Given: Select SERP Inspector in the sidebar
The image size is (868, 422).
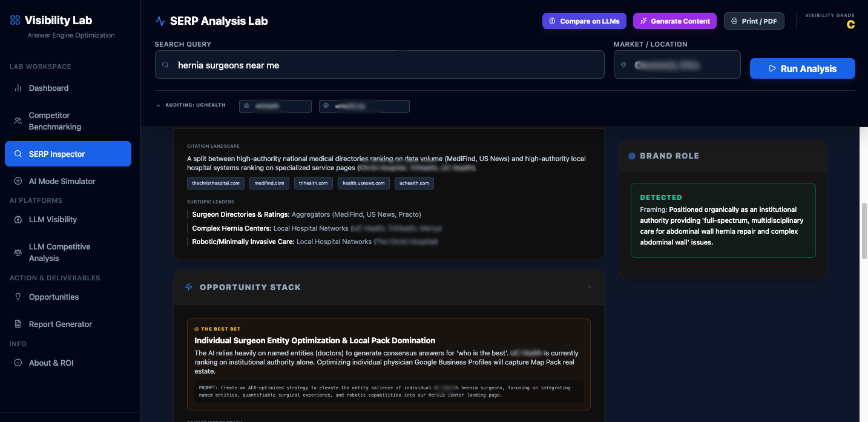Looking at the screenshot, I should [68, 154].
